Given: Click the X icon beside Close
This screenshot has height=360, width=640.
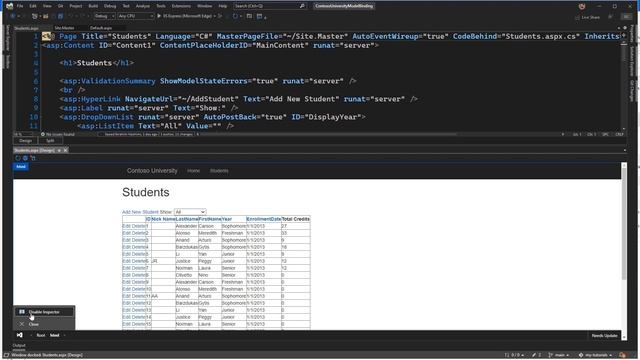Looking at the screenshot, I should [x=22, y=324].
